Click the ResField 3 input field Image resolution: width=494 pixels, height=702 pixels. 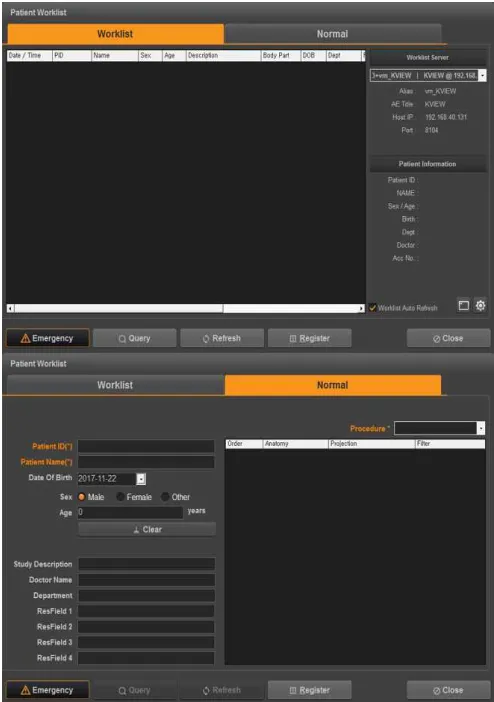point(146,642)
